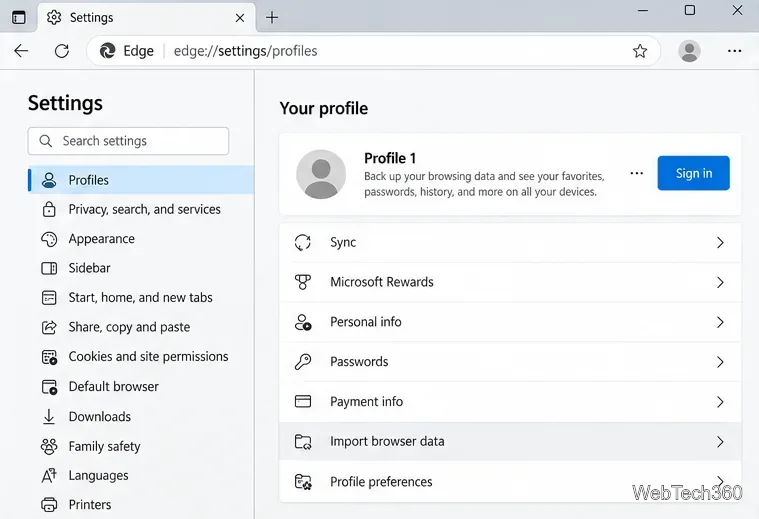Click the Privacy lock icon
759x519 pixels.
(49, 209)
